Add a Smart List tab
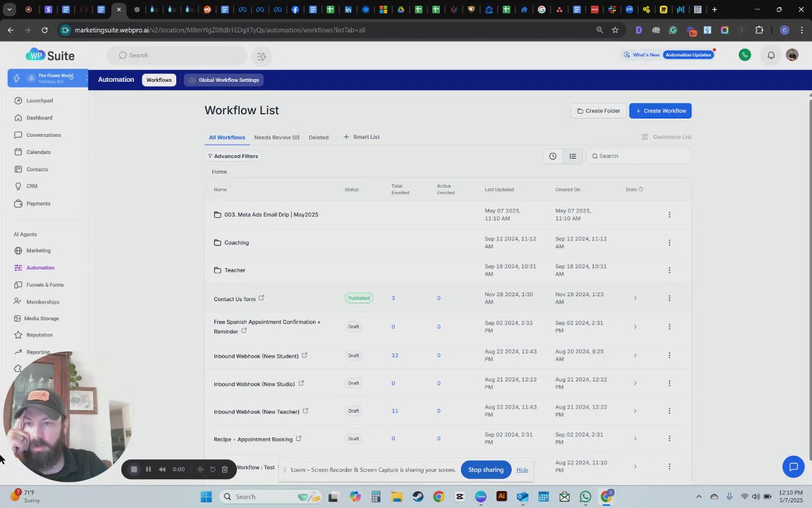 pyautogui.click(x=362, y=137)
